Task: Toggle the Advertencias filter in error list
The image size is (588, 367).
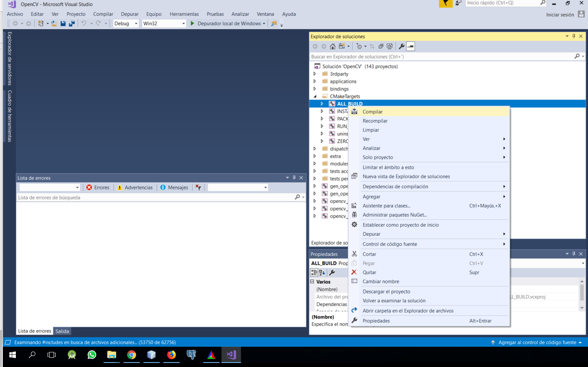Action: pyautogui.click(x=135, y=187)
